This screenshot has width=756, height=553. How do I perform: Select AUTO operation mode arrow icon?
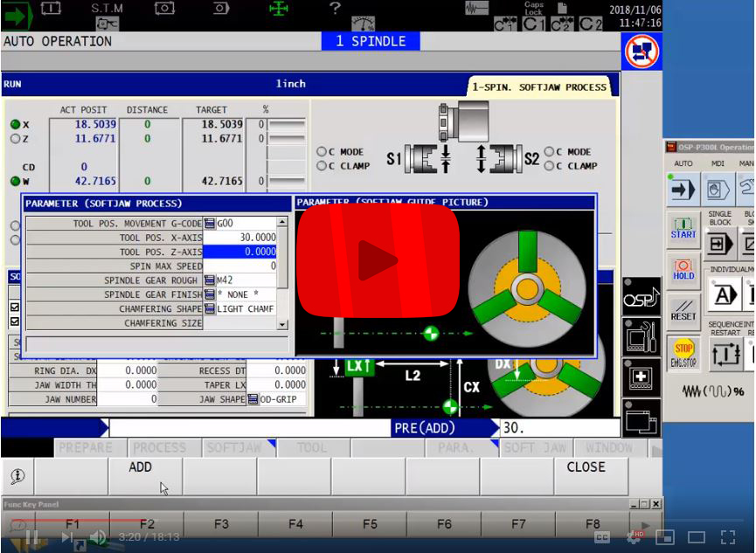coord(683,190)
